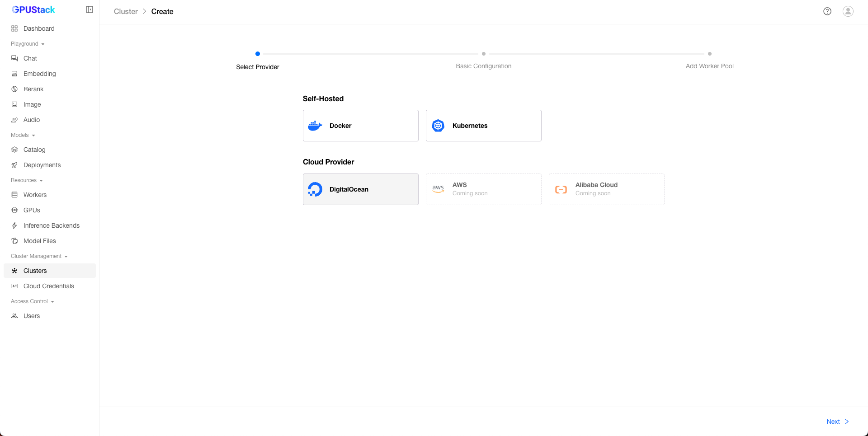Select the Kubernetes provider card
Image resolution: width=868 pixels, height=436 pixels.
(483, 126)
